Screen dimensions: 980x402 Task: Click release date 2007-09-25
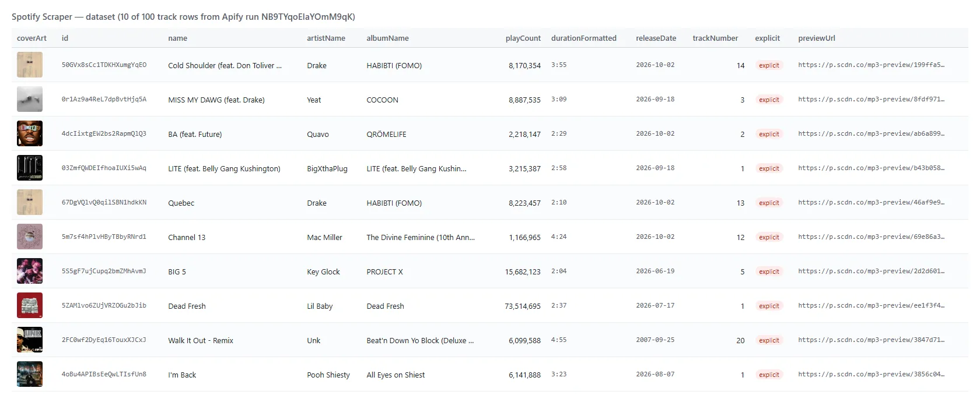655,340
